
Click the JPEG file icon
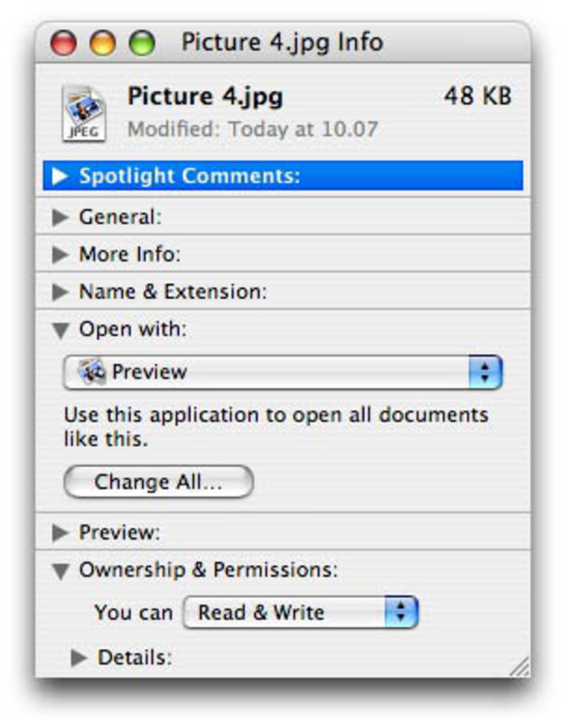point(84,114)
